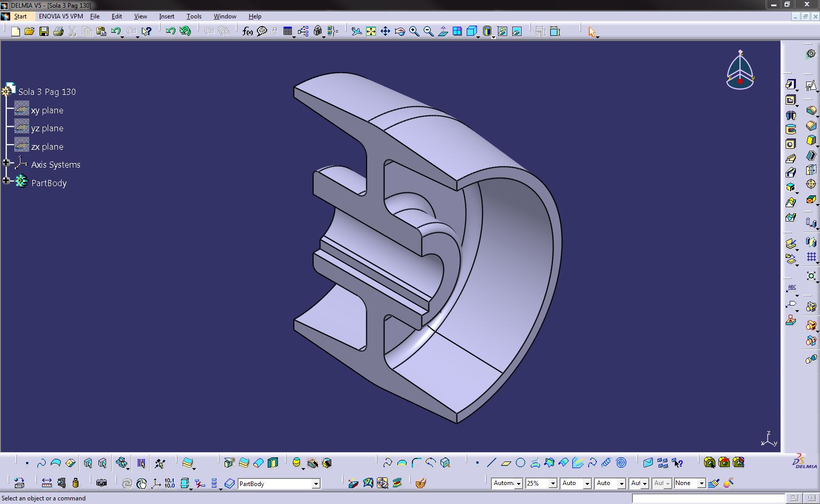Click the Measure Between ruler icon
820x504 pixels.
click(x=47, y=483)
